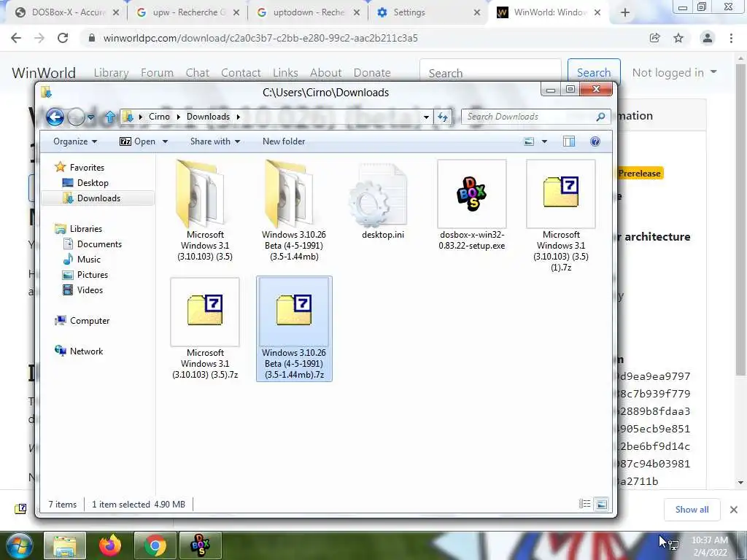Select the Windows 3.10.26 Beta (4-5-1991) folder
Image resolution: width=747 pixels, height=560 pixels.
pyautogui.click(x=294, y=210)
